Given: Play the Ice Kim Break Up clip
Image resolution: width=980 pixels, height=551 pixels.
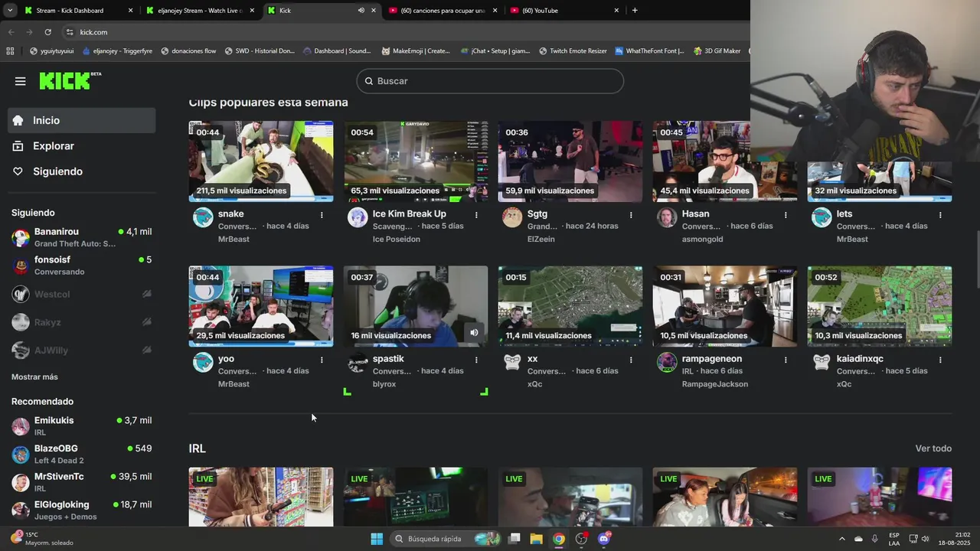Looking at the screenshot, I should pos(416,161).
